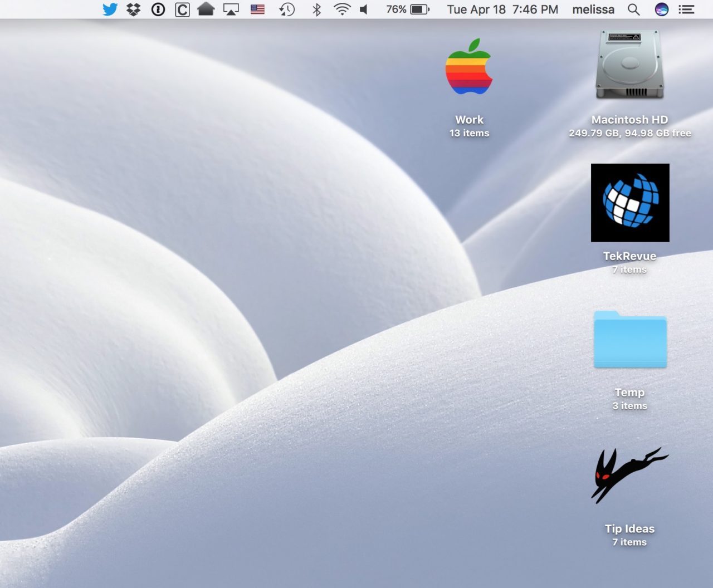Open the AirPlay display mirroring menu

point(229,9)
